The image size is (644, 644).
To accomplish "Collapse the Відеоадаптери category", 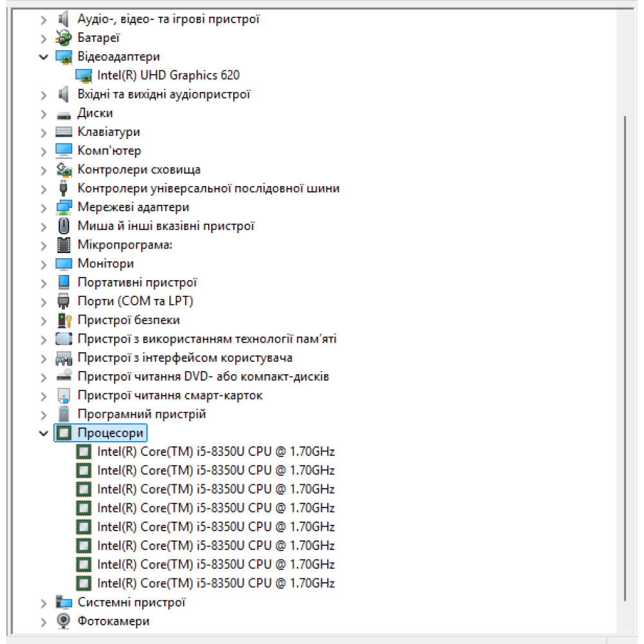I will click(x=43, y=57).
